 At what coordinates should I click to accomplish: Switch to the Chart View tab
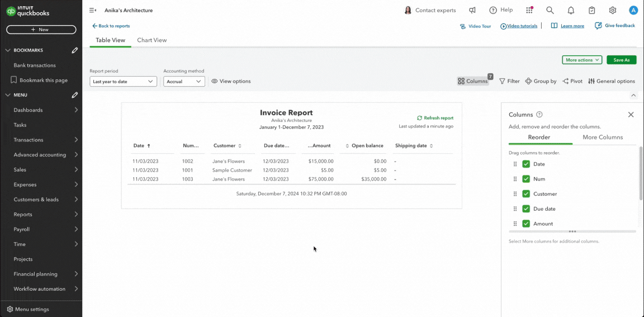tap(152, 40)
